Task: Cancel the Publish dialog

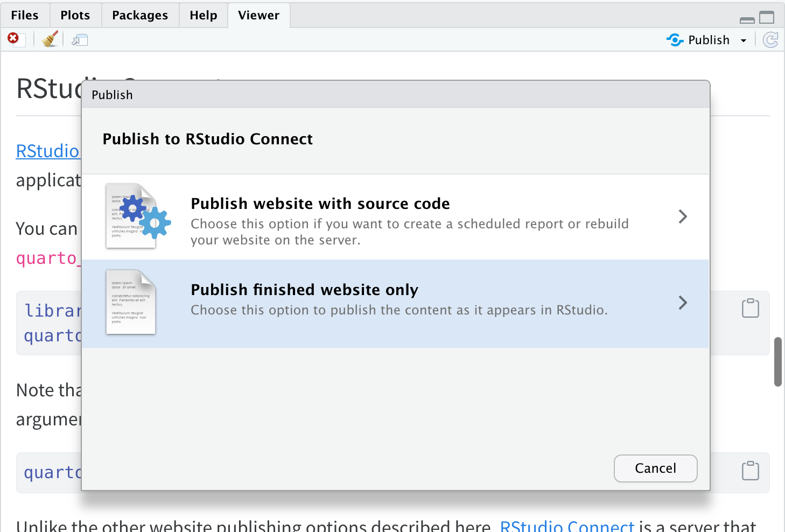Action: click(655, 468)
